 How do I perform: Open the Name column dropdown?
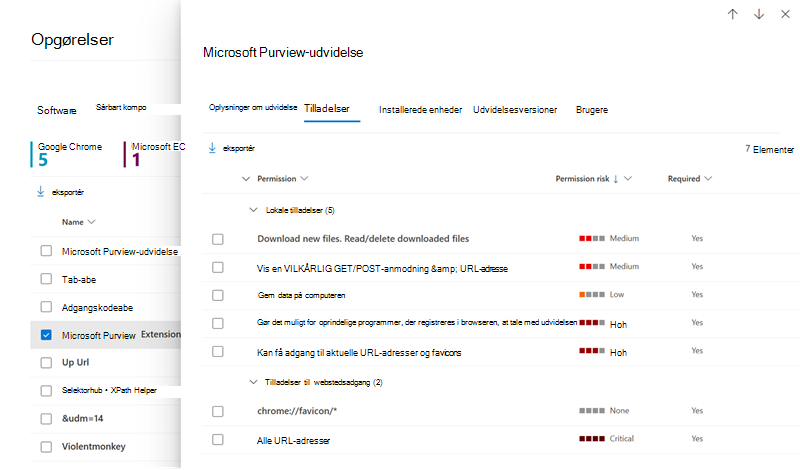(x=91, y=222)
